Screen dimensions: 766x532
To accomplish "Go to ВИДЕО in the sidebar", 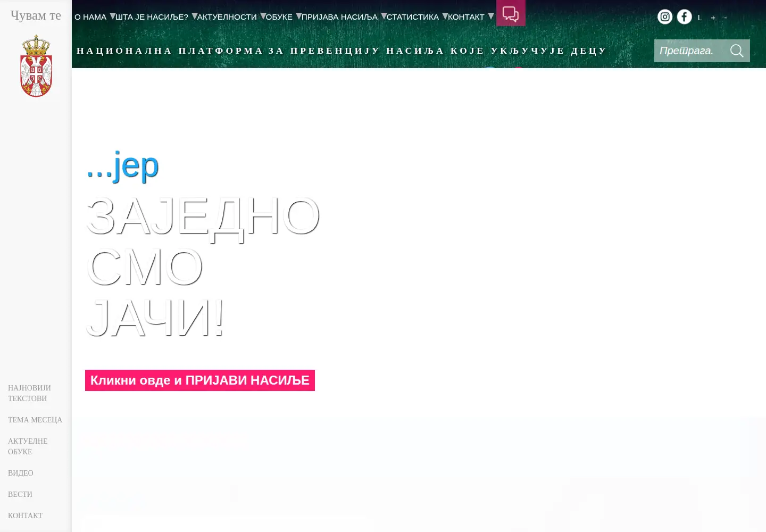I will point(21,473).
